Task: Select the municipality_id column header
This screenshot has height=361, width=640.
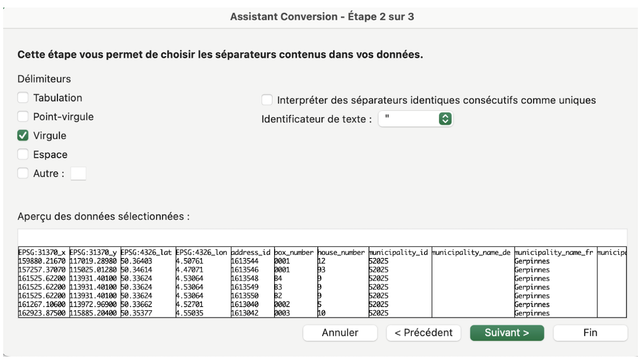Action: point(398,252)
